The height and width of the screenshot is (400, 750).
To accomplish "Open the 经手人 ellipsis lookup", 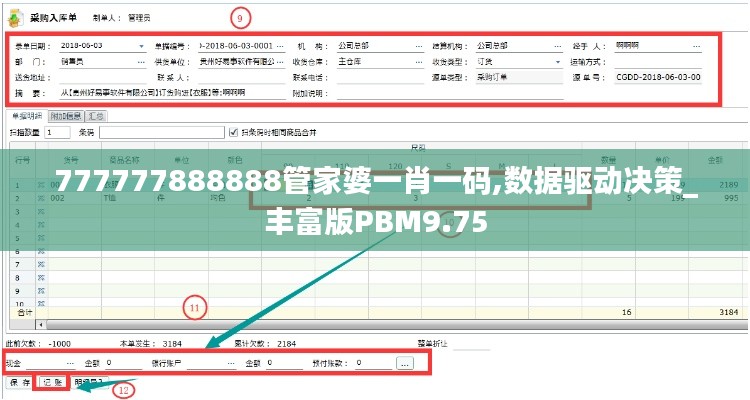I will (696, 46).
